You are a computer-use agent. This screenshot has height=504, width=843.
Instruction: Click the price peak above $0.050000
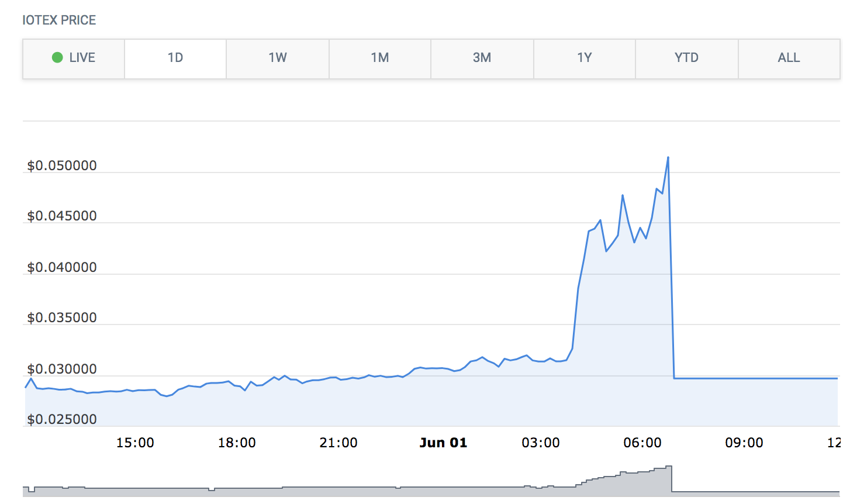tap(668, 158)
